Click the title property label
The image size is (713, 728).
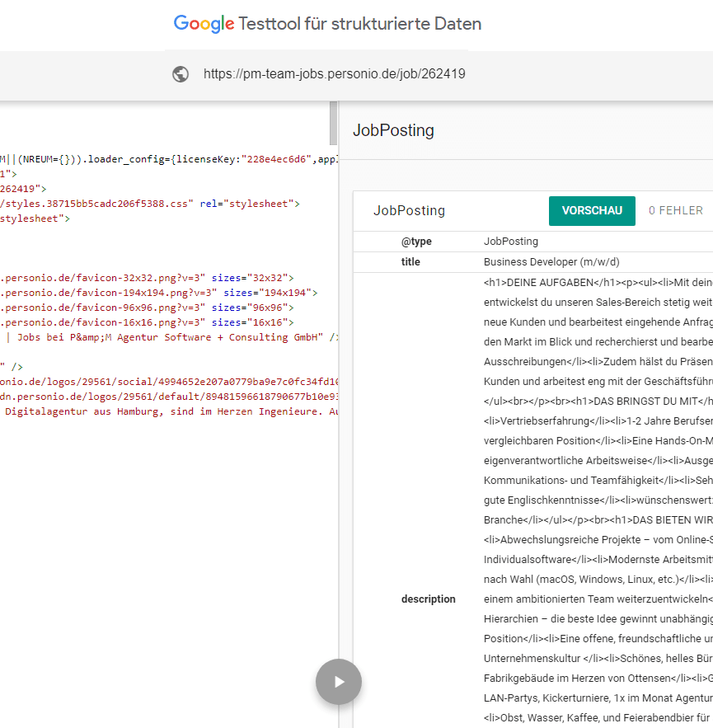[410, 262]
